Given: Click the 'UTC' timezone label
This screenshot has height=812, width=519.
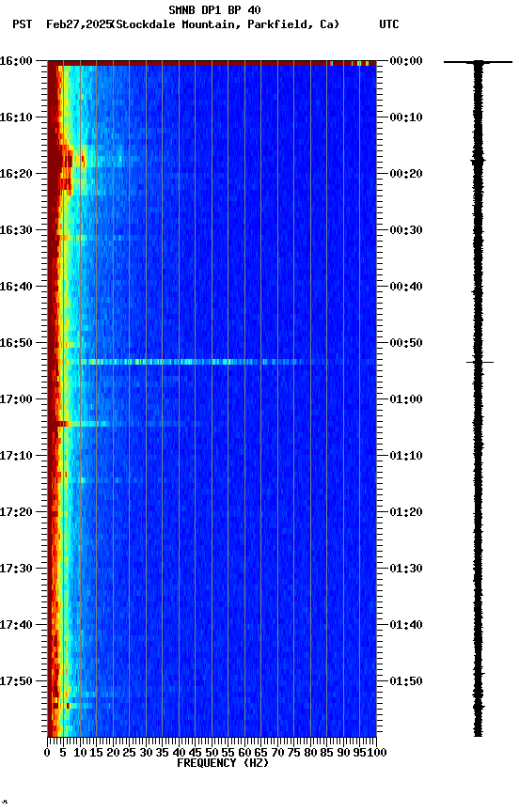Looking at the screenshot, I should (389, 24).
